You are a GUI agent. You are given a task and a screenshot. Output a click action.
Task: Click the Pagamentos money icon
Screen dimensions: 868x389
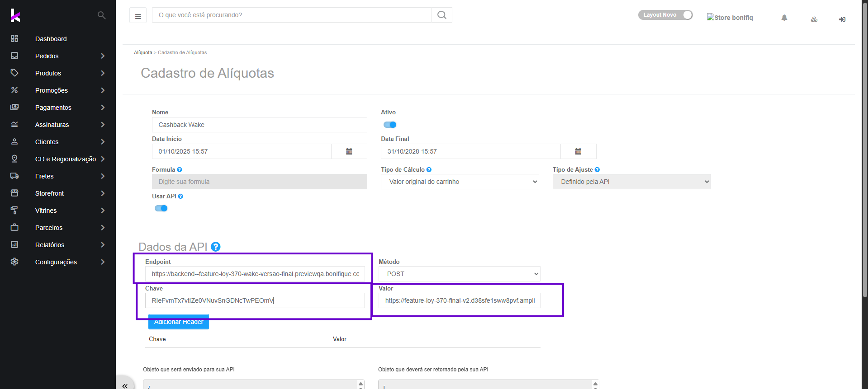[14, 108]
